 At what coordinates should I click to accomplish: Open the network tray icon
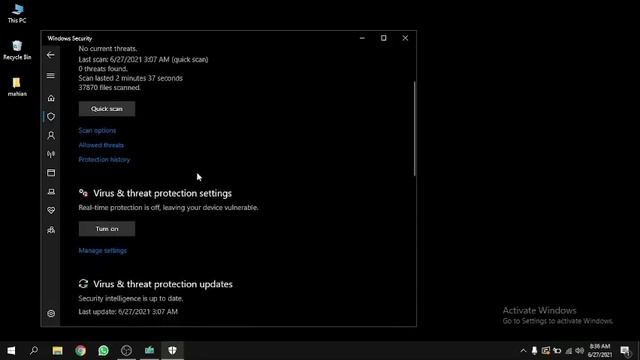(569, 351)
